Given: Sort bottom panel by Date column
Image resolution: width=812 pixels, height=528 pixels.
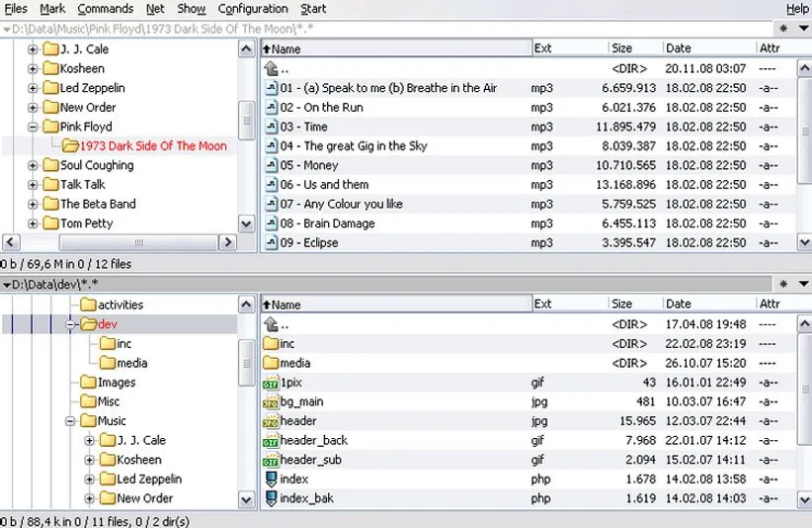Looking at the screenshot, I should coord(678,305).
